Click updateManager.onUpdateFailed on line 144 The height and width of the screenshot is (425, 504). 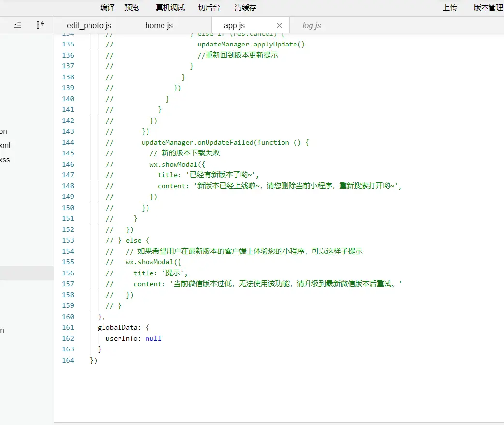click(x=197, y=142)
